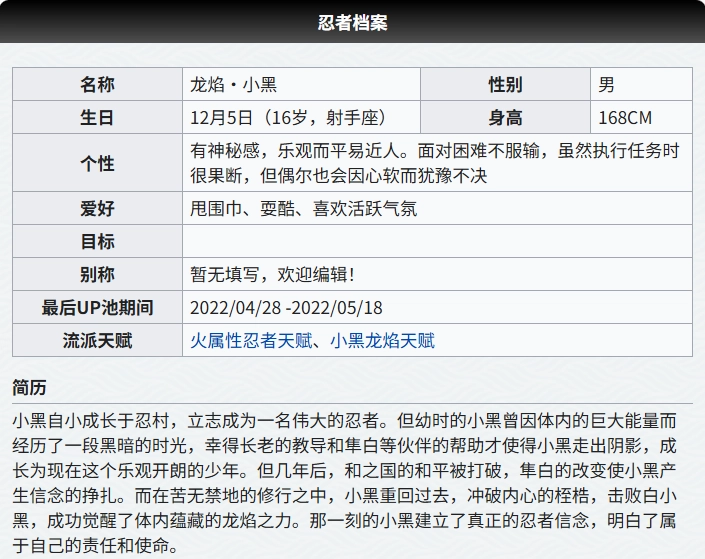Click the 暂无填写，欢迎编辑 placeholder text
This screenshot has height=559, width=705.
point(272,274)
